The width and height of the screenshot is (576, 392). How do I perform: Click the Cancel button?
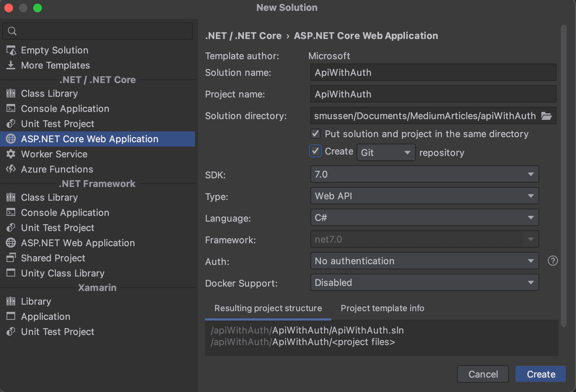(x=483, y=374)
